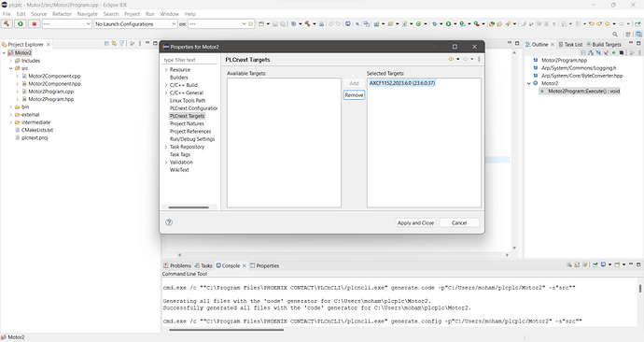The image size is (644, 342).
Task: Click the Remove target button
Action: coord(354,95)
